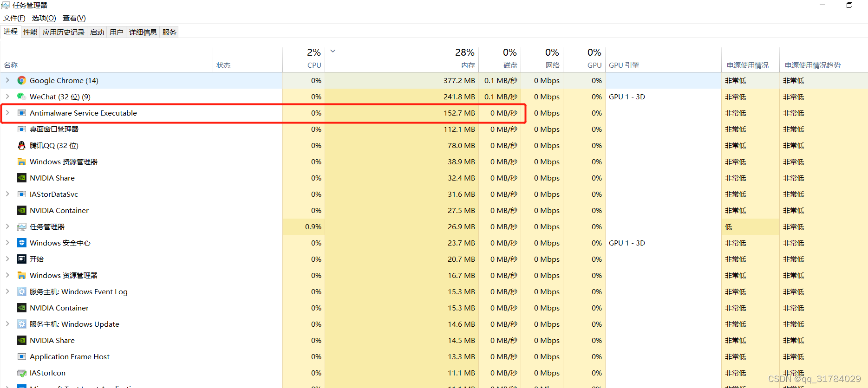Viewport: 868px width, 388px height.
Task: Sort by the 磁盘 column header
Action: (500, 59)
